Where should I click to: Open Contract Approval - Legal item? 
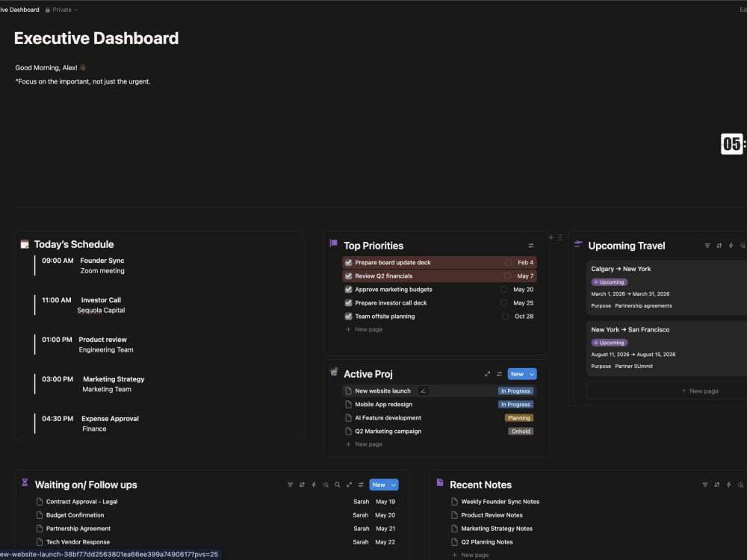tap(82, 502)
